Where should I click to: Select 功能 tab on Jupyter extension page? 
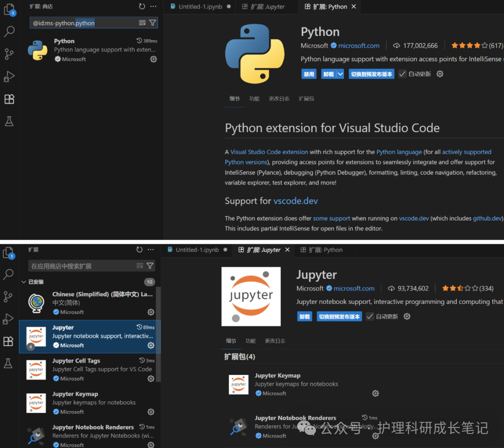tap(251, 341)
